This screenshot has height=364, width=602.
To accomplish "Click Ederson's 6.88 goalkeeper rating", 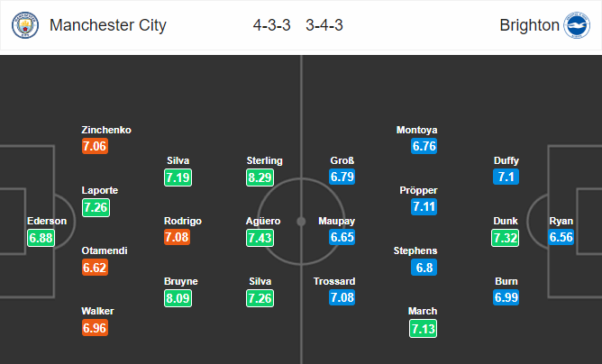I will [41, 238].
